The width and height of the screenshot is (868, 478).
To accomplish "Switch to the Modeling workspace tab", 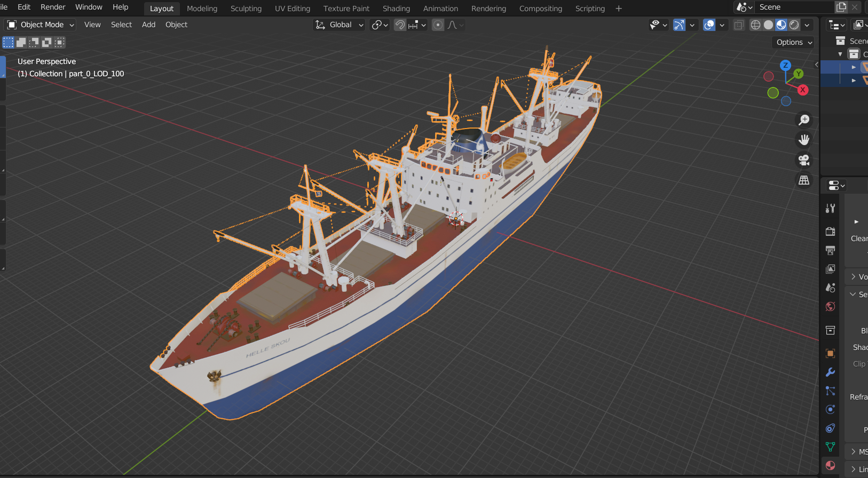I will [202, 9].
